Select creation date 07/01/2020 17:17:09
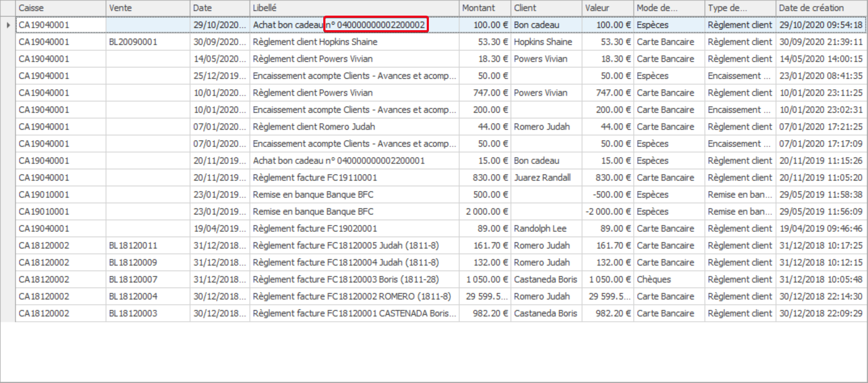 (821, 144)
